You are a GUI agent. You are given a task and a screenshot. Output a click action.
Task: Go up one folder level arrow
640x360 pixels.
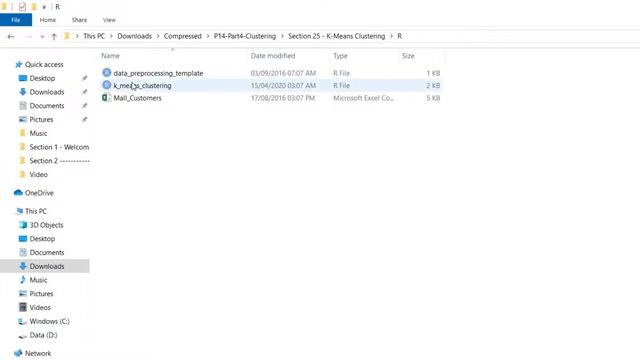pos(54,36)
